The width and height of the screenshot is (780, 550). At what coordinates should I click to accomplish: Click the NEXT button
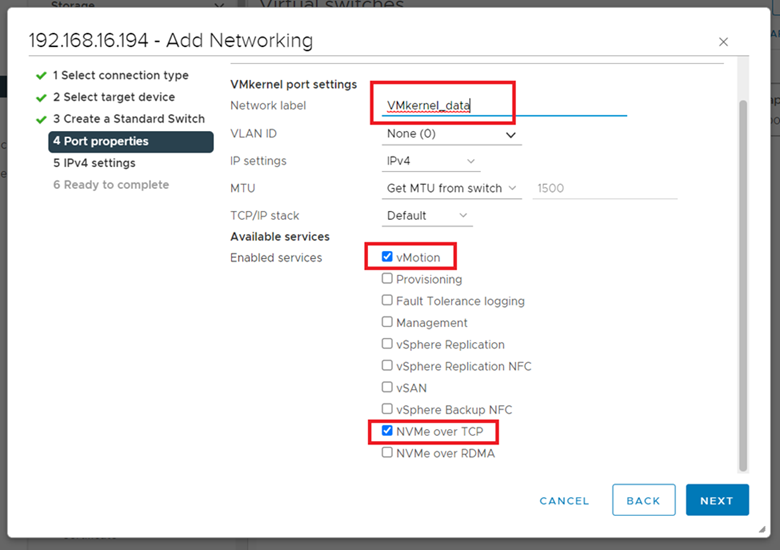coord(717,500)
